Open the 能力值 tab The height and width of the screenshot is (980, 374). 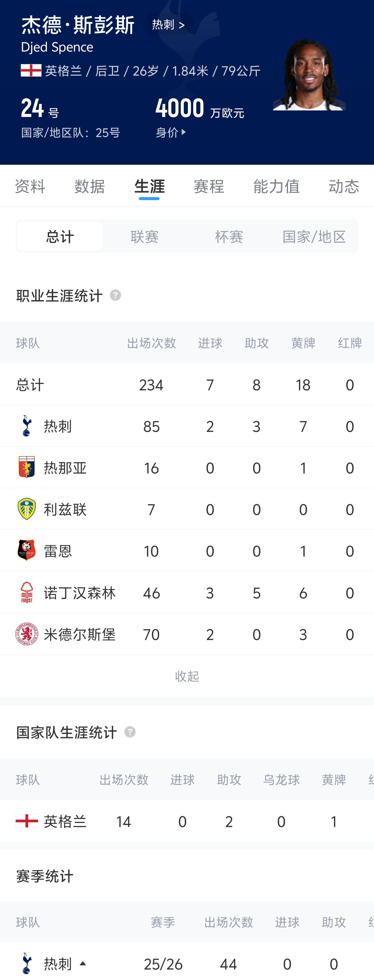tap(276, 186)
